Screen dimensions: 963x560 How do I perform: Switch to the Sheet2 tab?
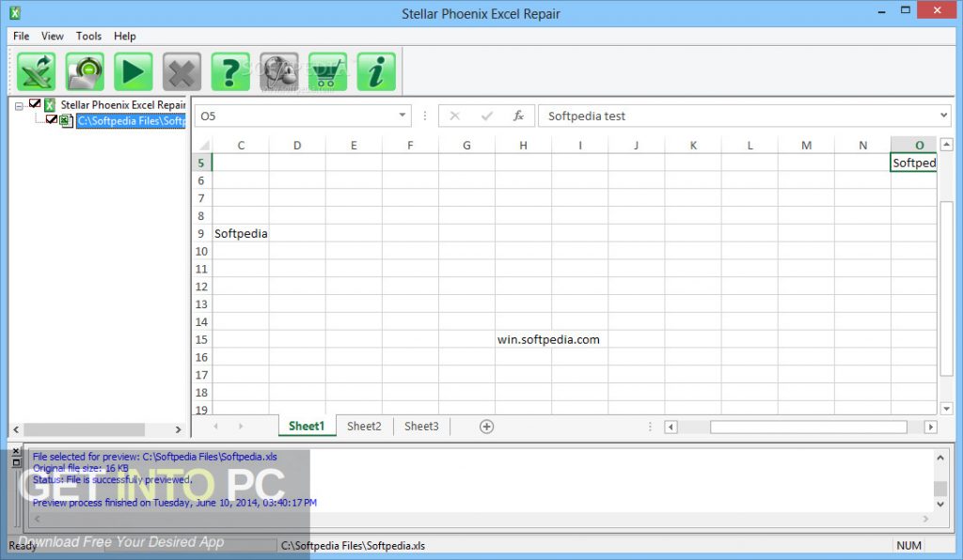(364, 427)
